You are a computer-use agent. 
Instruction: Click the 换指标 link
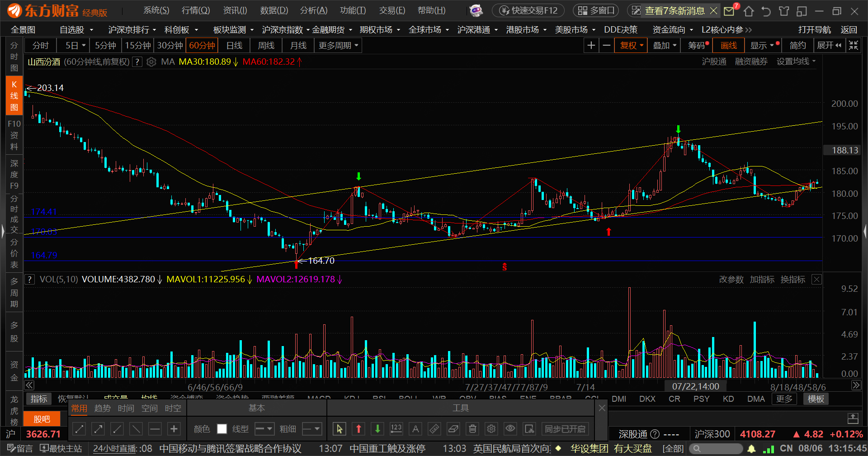(x=793, y=280)
